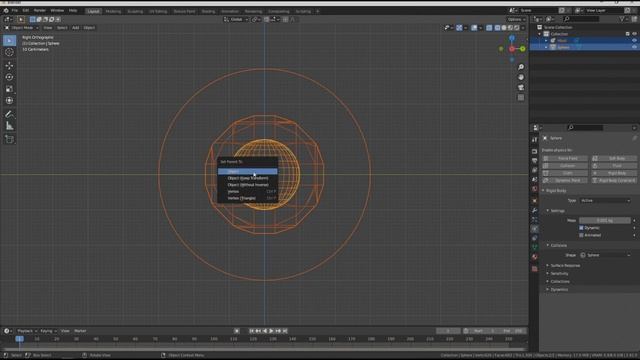The width and height of the screenshot is (640, 360).
Task: Switch to the Sculpting workspace tab
Action: tap(135, 11)
